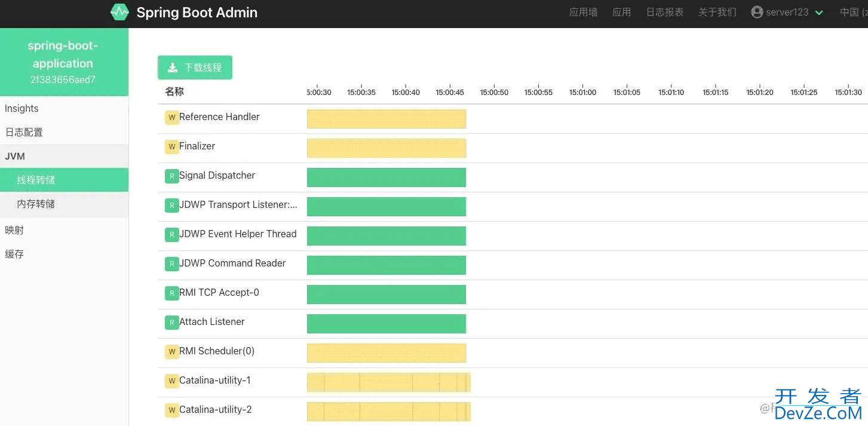Click the green timeline bar for Attach Listener
This screenshot has width=868, height=426.
(x=387, y=324)
